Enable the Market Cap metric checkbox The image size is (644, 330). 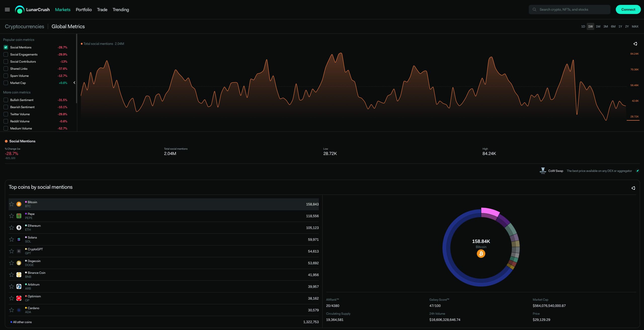coord(6,83)
